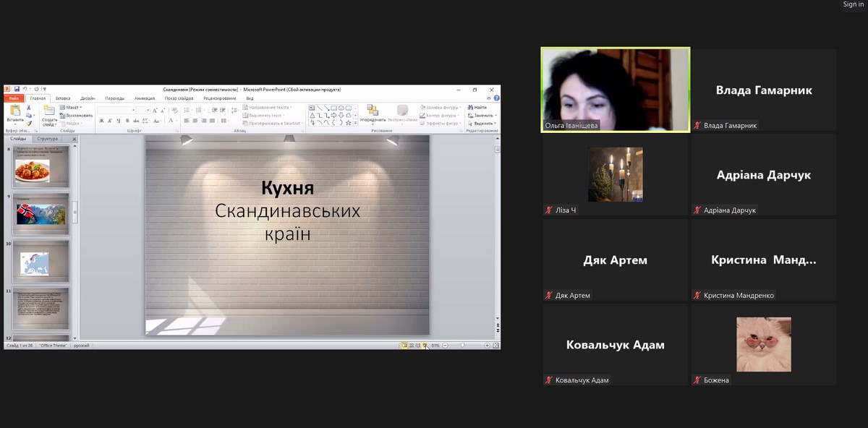The height and width of the screenshot is (428, 868).
Task: Select the star shape in shapes gallery
Action: [x=348, y=122]
